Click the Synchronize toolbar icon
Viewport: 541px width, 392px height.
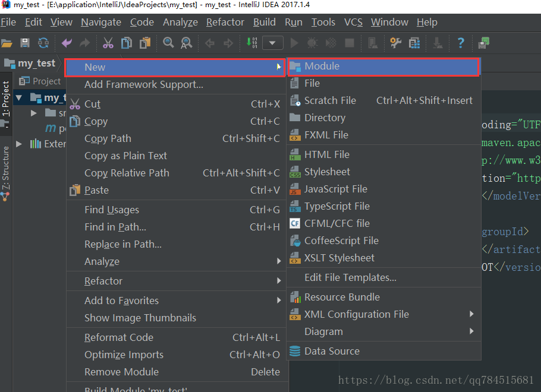(x=43, y=43)
